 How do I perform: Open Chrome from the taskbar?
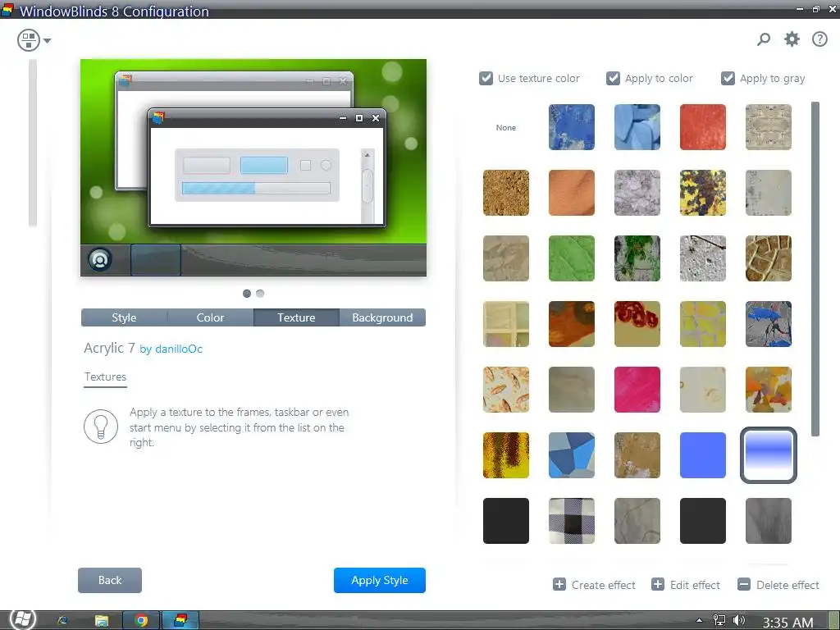(x=141, y=620)
